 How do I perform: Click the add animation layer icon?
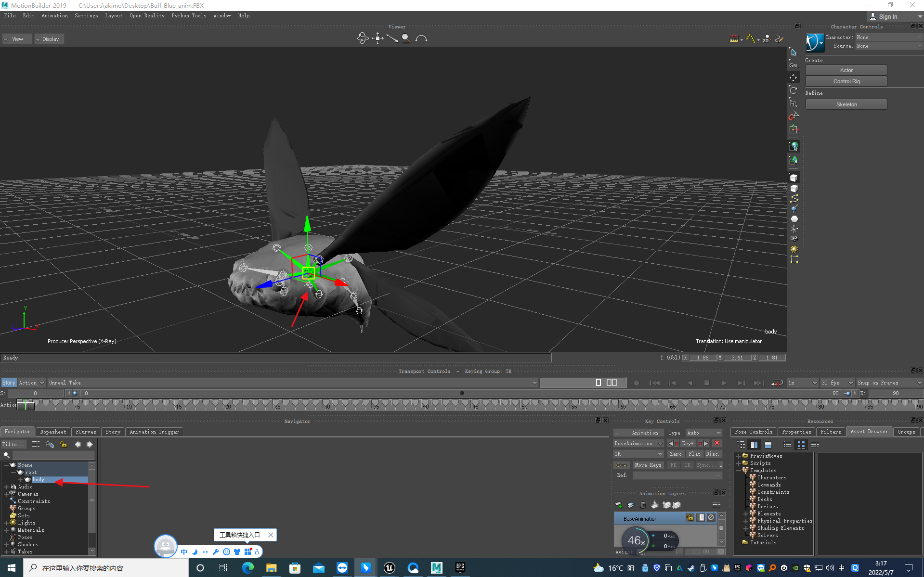point(619,505)
